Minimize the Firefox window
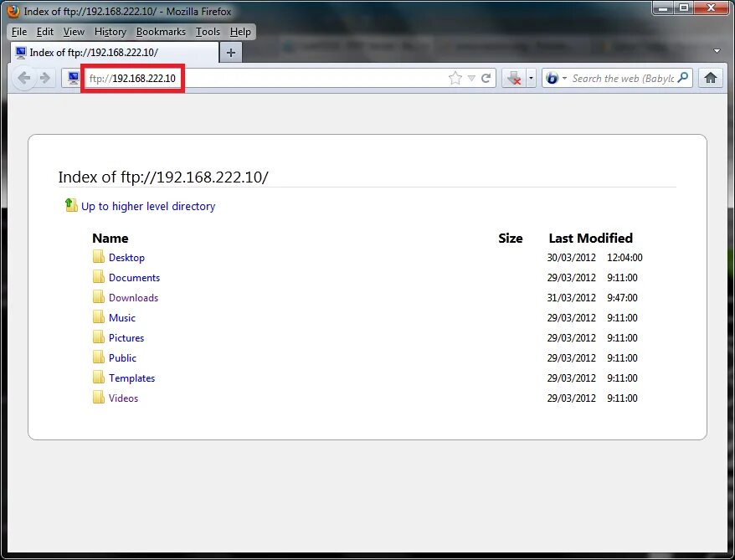Viewport: 735px width, 560px height. point(663,8)
